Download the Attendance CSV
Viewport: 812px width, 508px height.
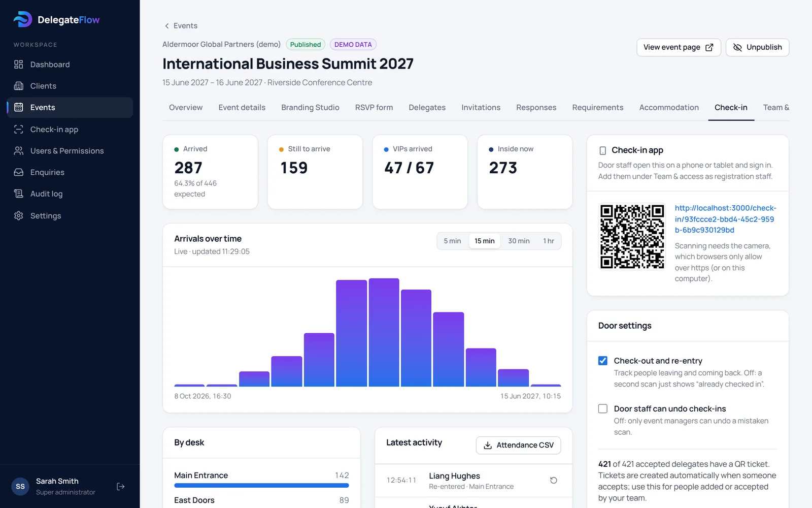518,445
